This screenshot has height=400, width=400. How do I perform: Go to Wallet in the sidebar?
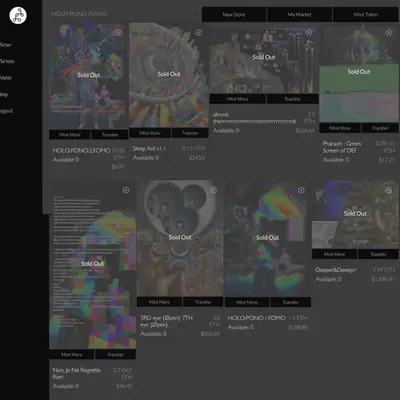click(x=6, y=78)
